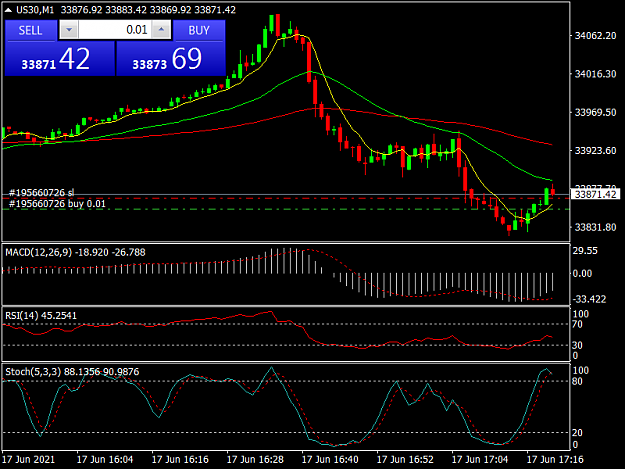
Task: Click time axis label 17 Jun 16:16
Action: click(x=180, y=459)
